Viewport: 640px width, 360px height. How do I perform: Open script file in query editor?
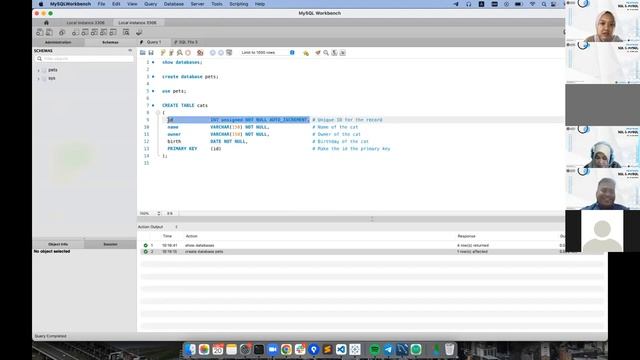(x=142, y=53)
